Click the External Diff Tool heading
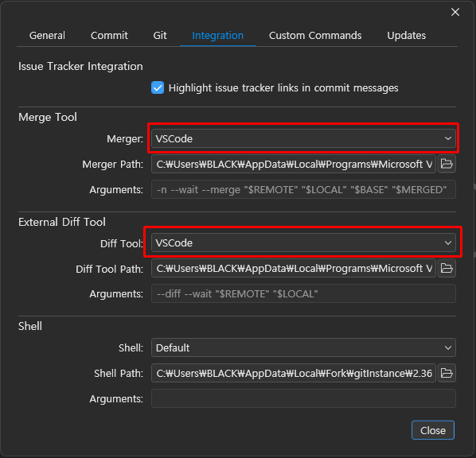 tap(62, 222)
